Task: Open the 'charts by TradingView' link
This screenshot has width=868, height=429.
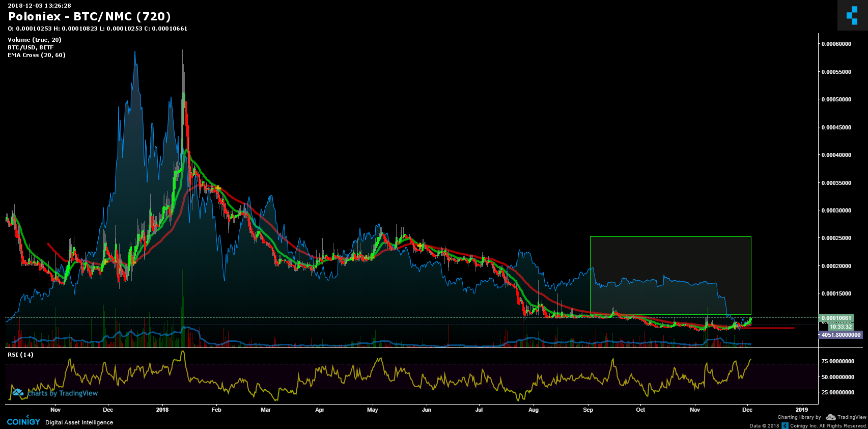Action: coord(55,393)
